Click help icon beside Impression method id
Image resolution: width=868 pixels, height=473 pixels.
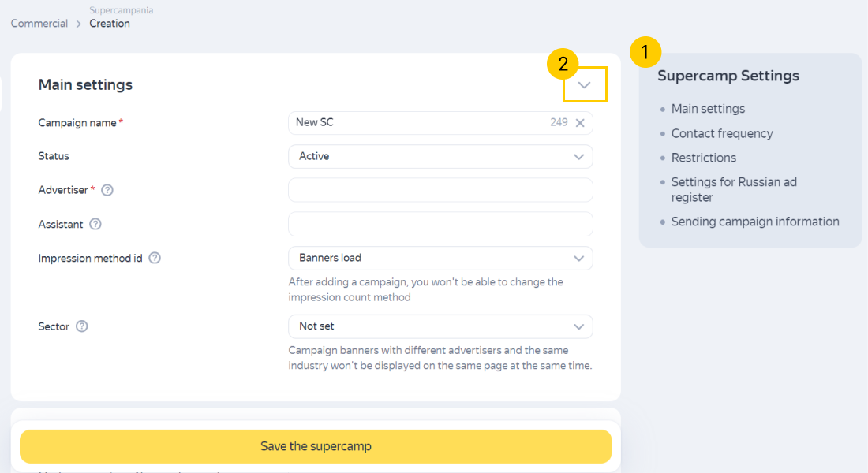coord(155,258)
